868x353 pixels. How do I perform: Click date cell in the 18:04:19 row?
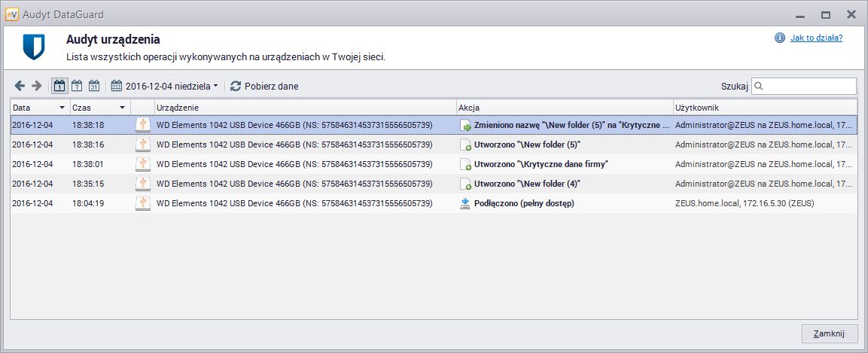[x=32, y=204]
